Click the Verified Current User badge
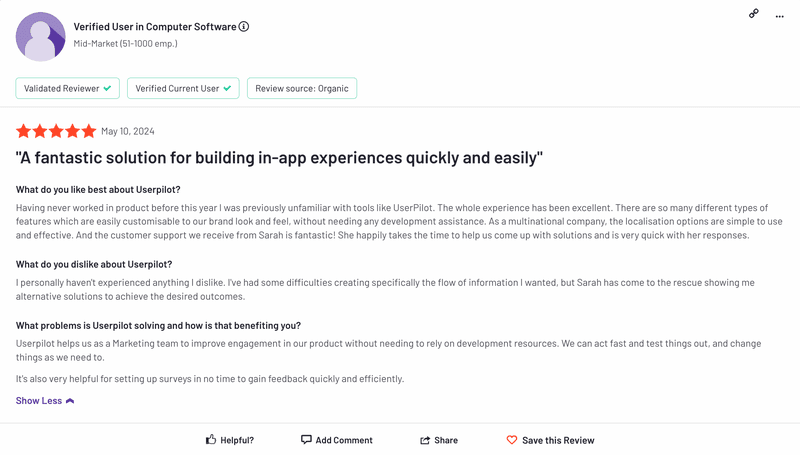The width and height of the screenshot is (800, 455). 183,88
